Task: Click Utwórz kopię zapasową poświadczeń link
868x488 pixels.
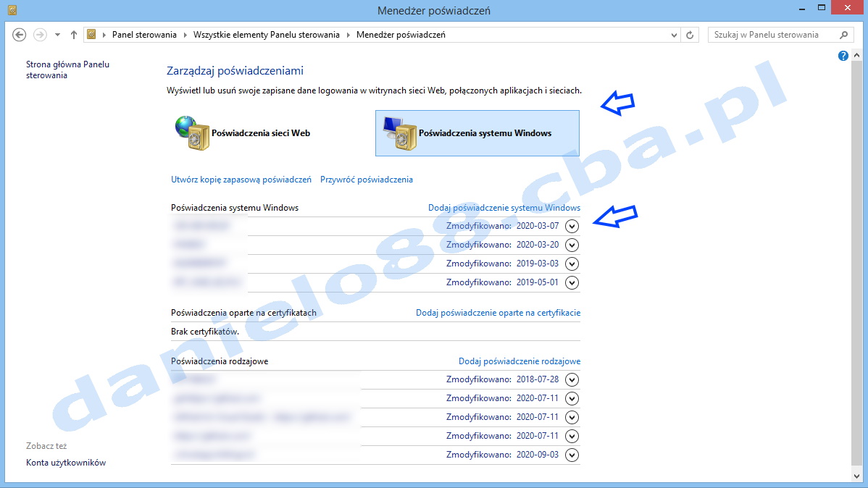Action: click(241, 180)
